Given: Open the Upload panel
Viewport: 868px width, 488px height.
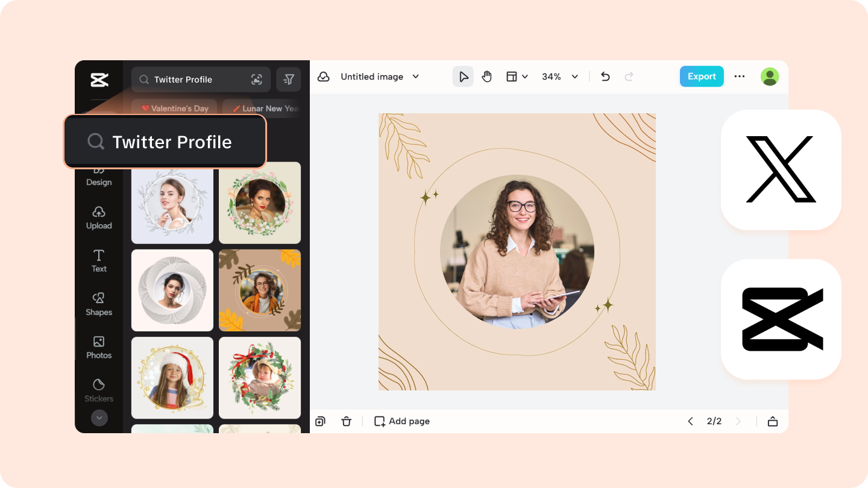Looking at the screenshot, I should 99,218.
